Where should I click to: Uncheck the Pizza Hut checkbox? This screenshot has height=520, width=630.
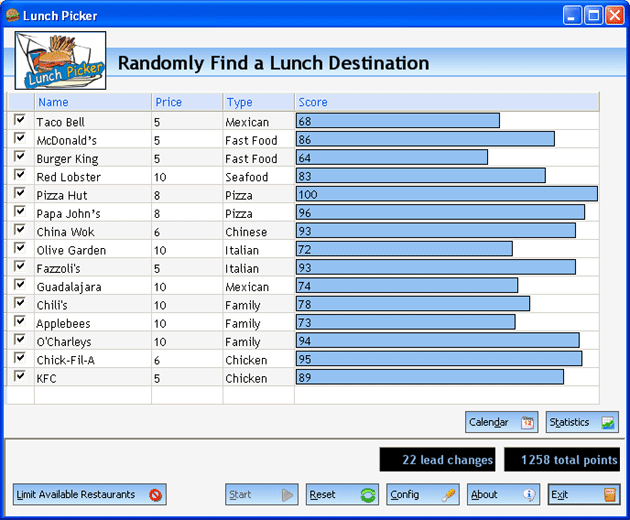[x=20, y=192]
